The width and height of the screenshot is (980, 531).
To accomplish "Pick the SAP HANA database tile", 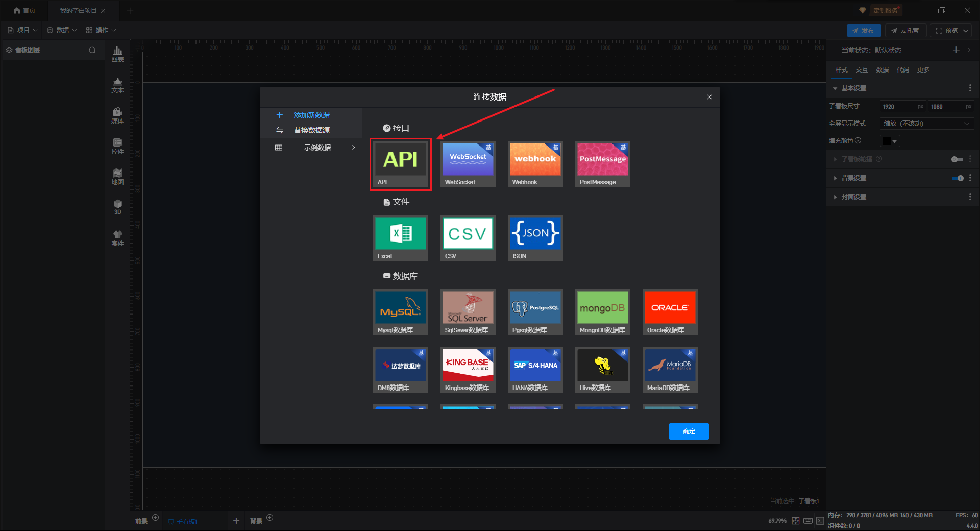I will tap(535, 370).
